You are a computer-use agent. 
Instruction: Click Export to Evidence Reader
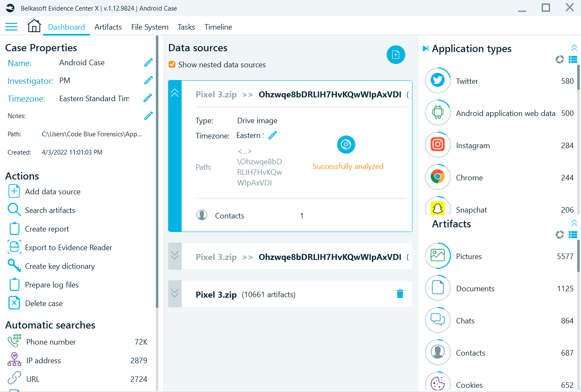pos(68,248)
